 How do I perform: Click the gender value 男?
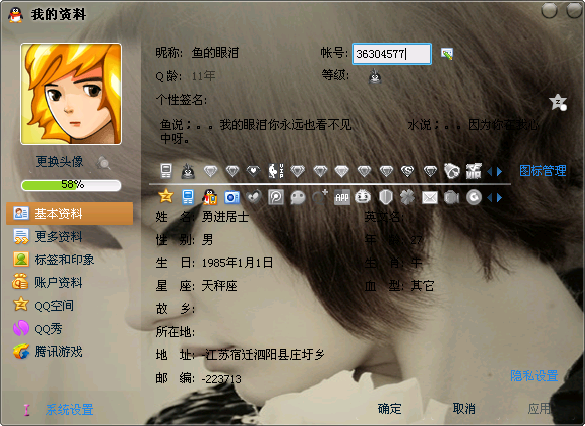(207, 240)
